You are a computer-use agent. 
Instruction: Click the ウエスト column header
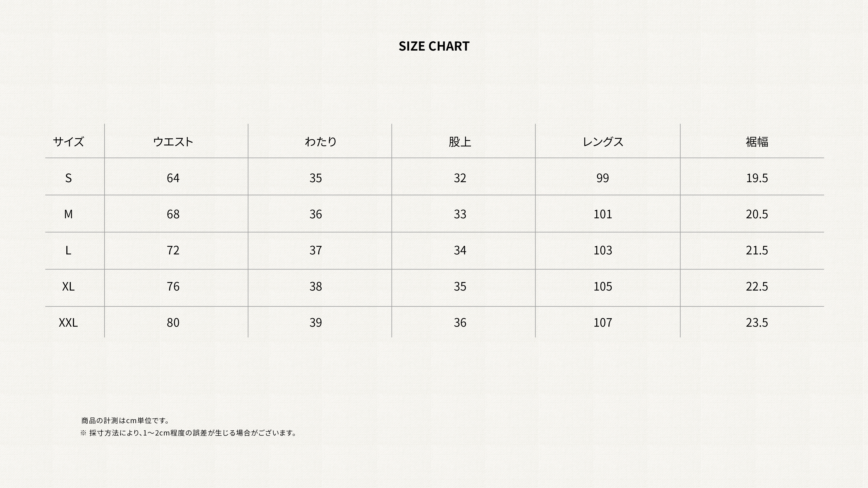pos(173,142)
